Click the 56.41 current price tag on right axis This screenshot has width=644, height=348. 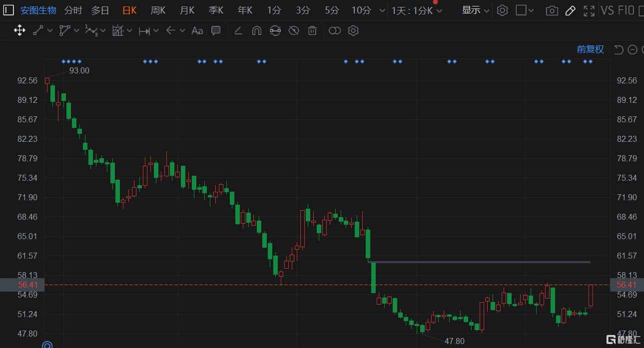[x=627, y=285]
